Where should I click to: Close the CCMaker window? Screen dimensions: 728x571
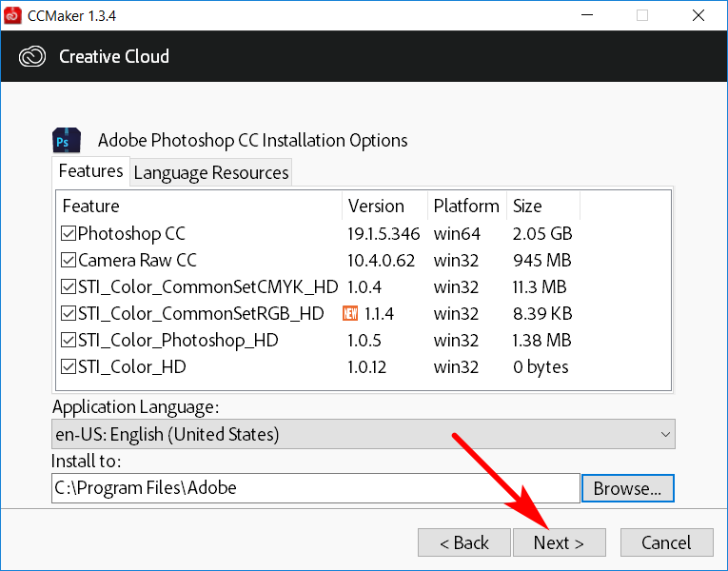[x=698, y=15]
